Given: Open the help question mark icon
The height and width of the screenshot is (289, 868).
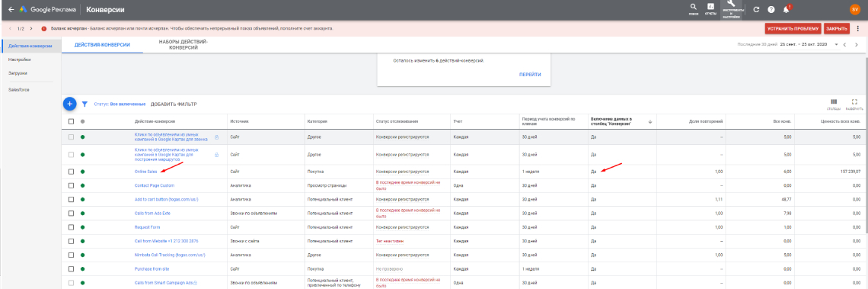Looking at the screenshot, I should (x=771, y=9).
